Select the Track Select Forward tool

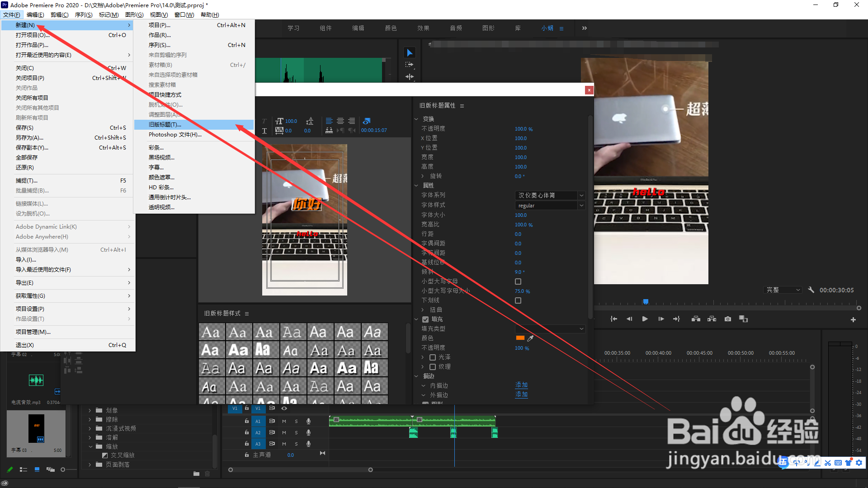[x=409, y=65]
